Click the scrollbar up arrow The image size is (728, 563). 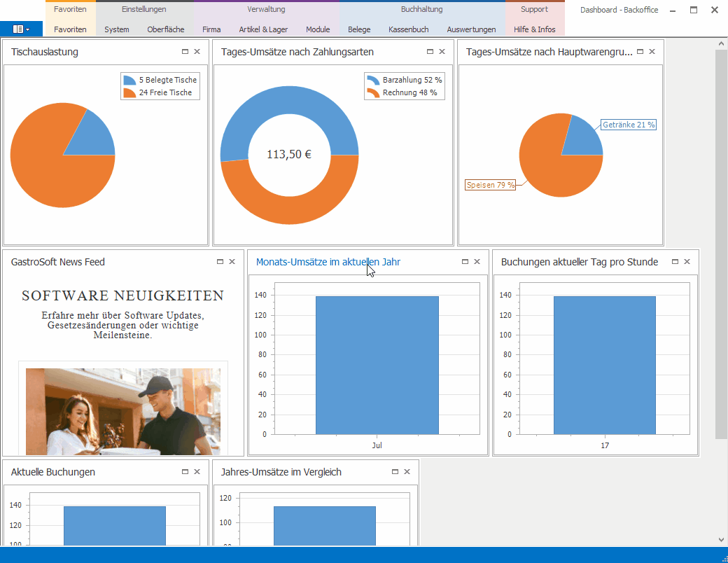pos(721,43)
